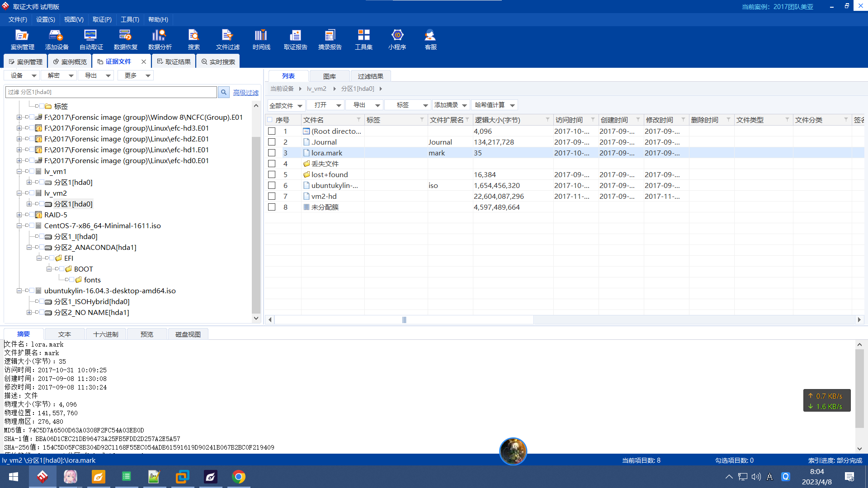
Task: Click the lora.mark file icon
Action: [x=307, y=153]
